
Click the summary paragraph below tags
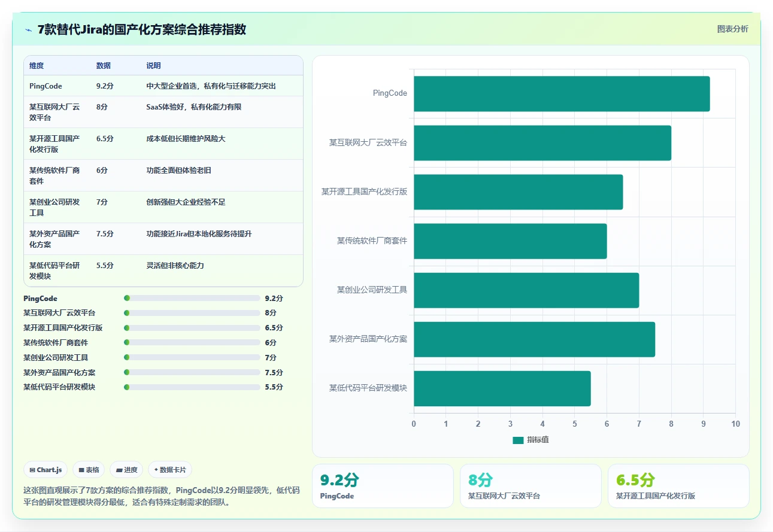pyautogui.click(x=162, y=497)
